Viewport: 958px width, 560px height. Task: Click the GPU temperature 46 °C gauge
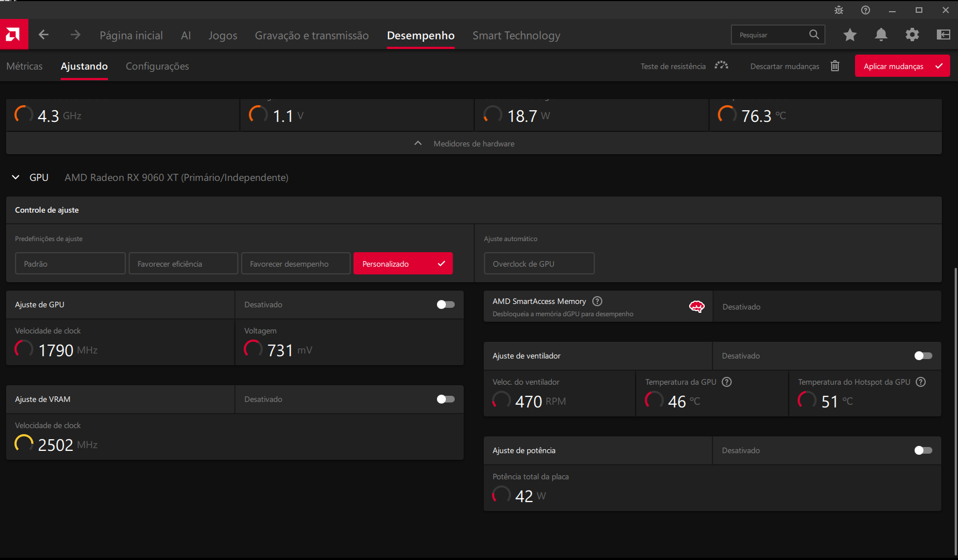[x=654, y=400]
